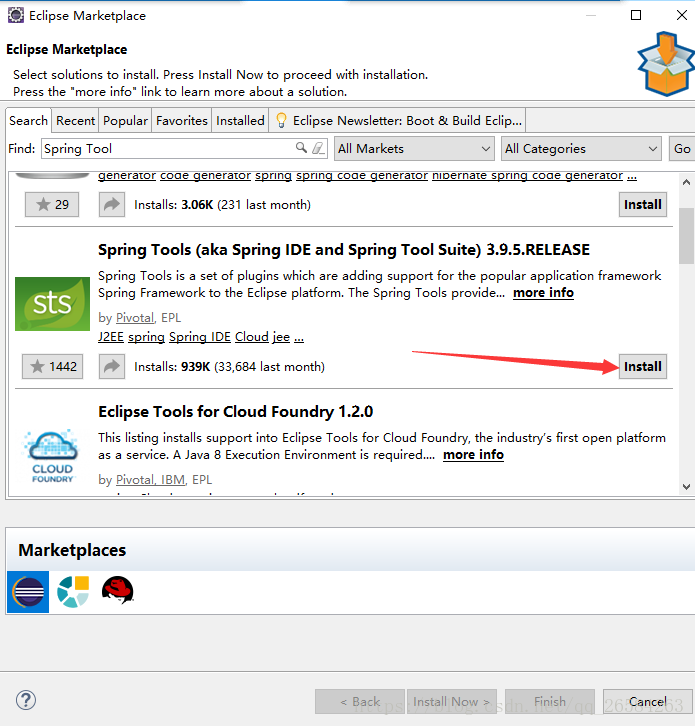Clear the Find field with the eraser icon

(318, 148)
